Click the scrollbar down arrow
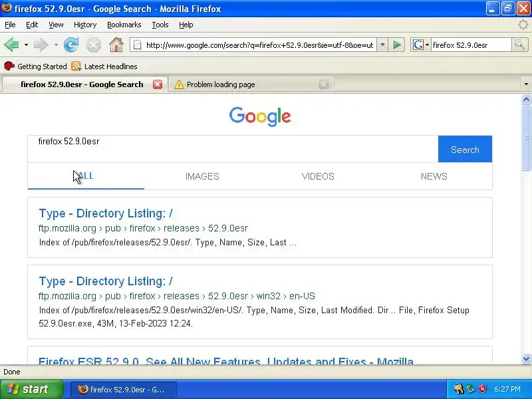Image resolution: width=532 pixels, height=399 pixels. (x=526, y=358)
